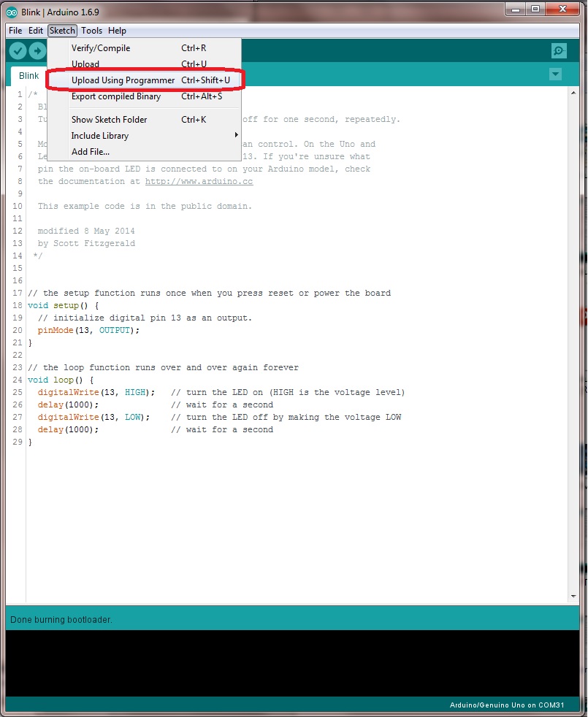This screenshot has height=717, width=588.
Task: Click 'by Scott Fitzgerald' comment text
Action: point(86,243)
